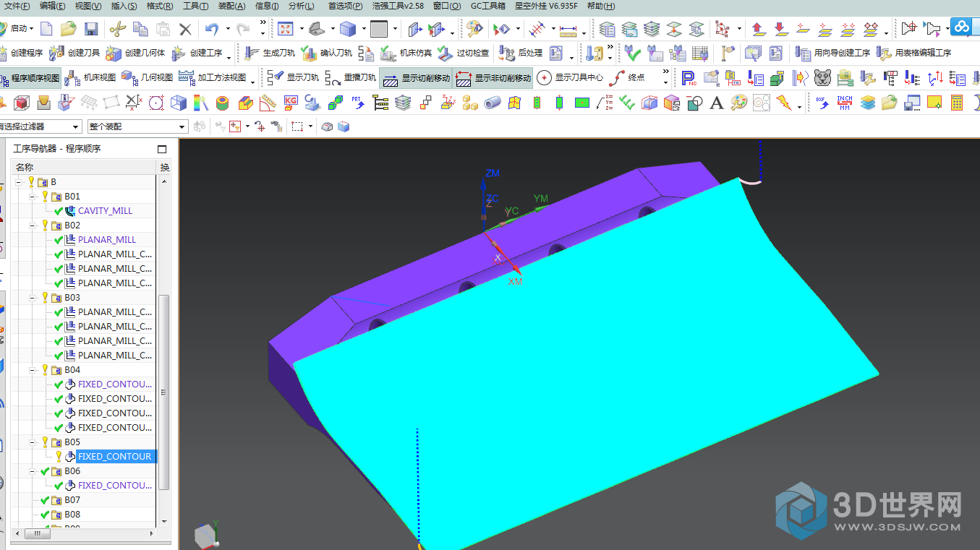The width and height of the screenshot is (980, 550).
Task: Click the PRT export icon
Action: pos(358,103)
